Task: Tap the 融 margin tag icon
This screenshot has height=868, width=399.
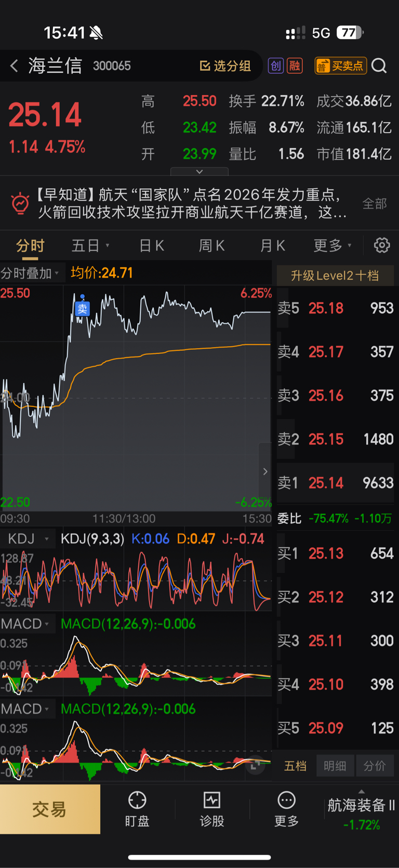Action: [295, 66]
